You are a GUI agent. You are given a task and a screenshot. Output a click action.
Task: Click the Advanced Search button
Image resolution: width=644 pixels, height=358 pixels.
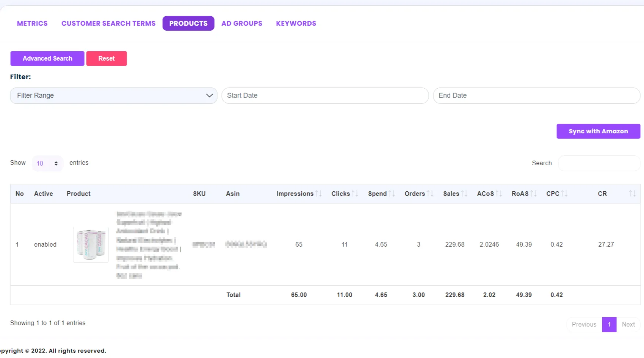coord(47,59)
